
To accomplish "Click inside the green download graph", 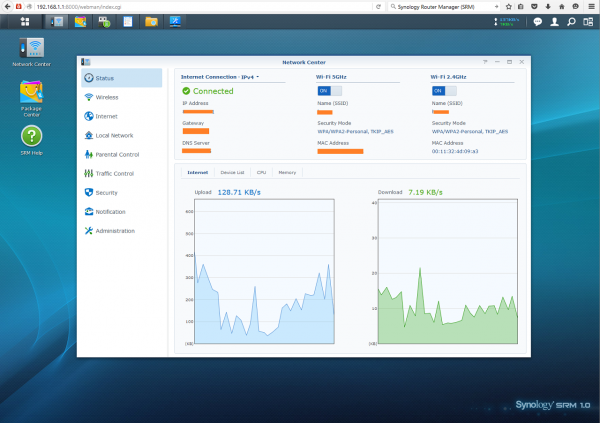I will 448,271.
